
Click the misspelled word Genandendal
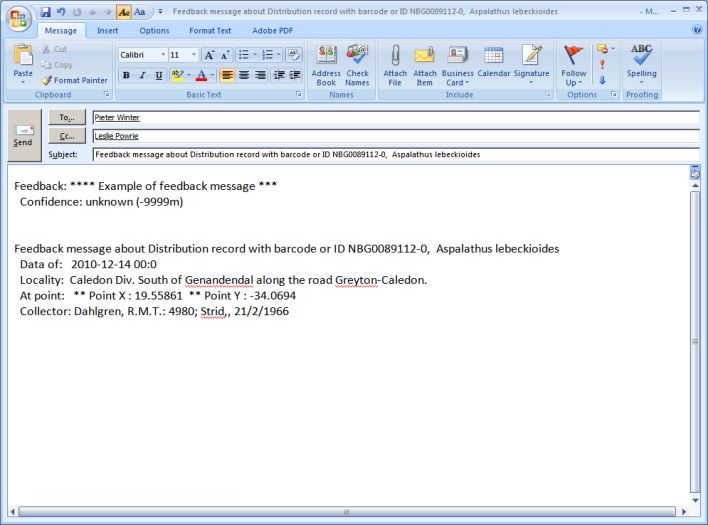tap(219, 280)
